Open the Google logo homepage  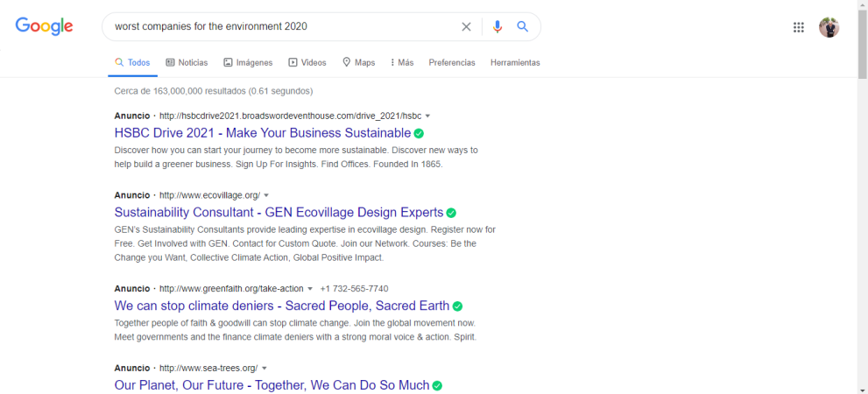click(x=45, y=26)
